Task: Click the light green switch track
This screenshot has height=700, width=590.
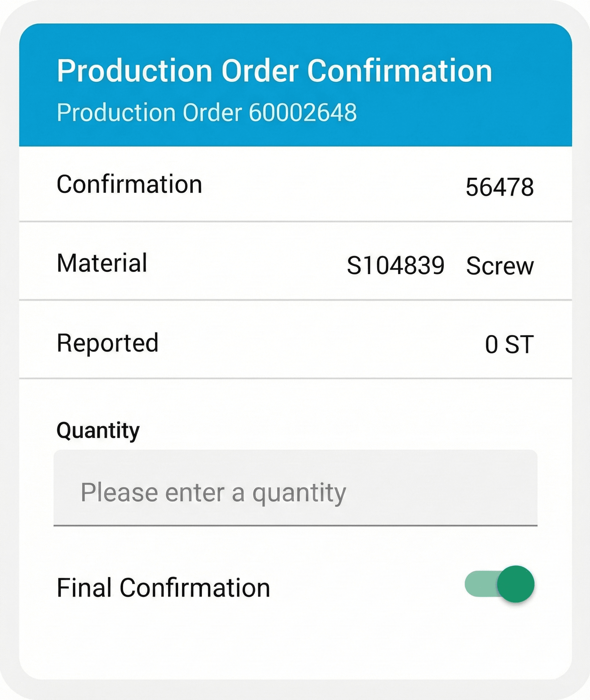Action: pyautogui.click(x=479, y=584)
